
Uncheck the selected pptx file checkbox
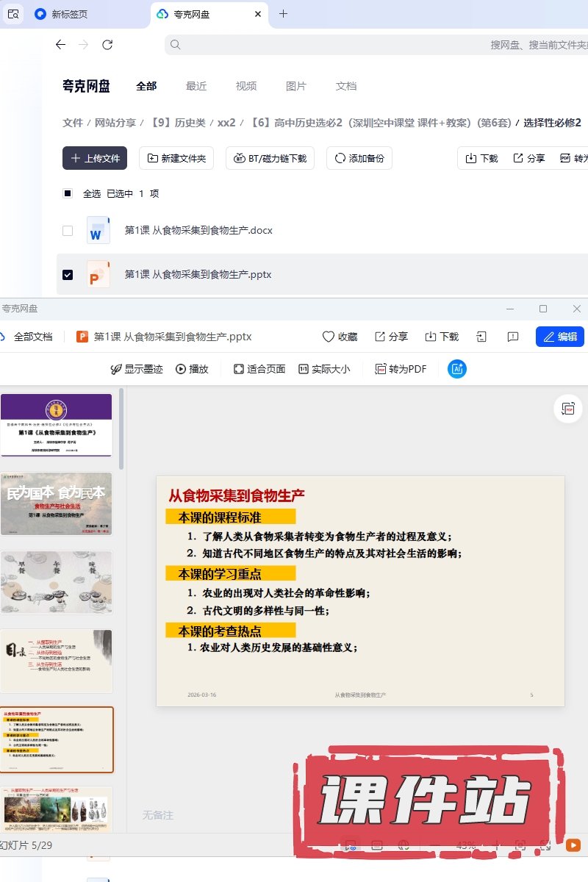tap(68, 274)
